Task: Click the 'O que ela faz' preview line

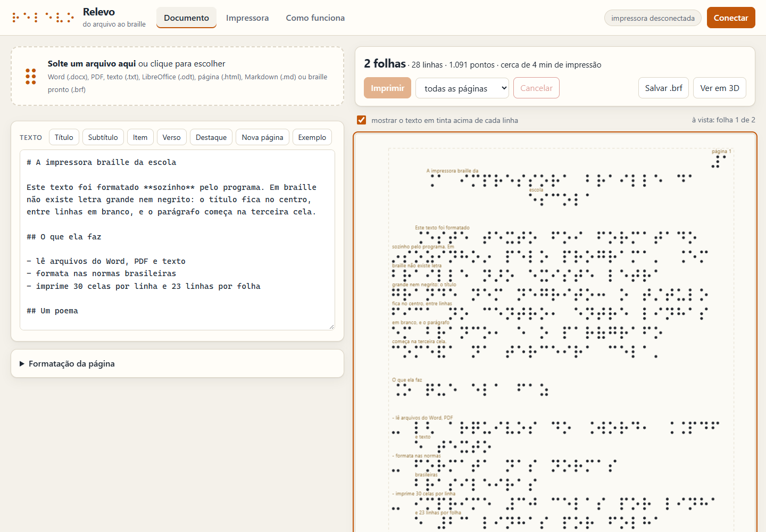Action: (407, 380)
